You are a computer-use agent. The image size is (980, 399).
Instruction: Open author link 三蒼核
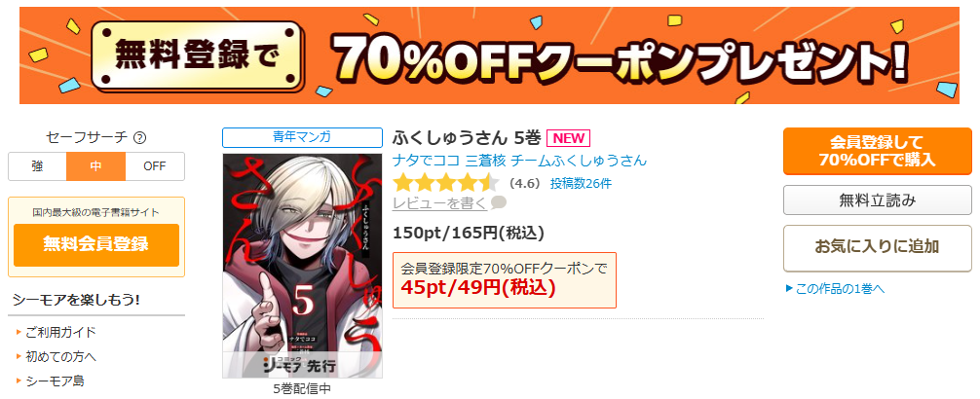click(486, 161)
